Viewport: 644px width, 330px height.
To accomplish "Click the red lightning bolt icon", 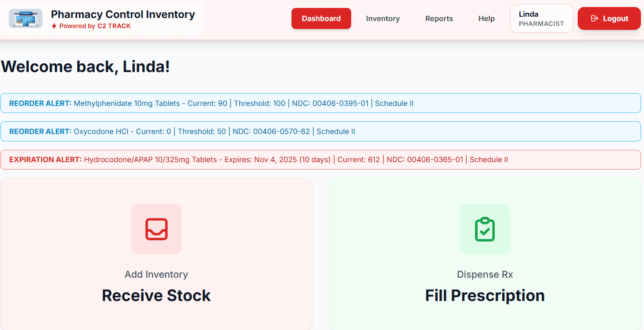I will [54, 26].
